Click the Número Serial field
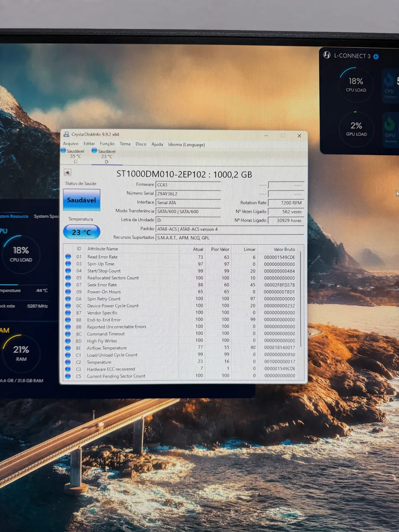The image size is (399, 532). click(188, 194)
